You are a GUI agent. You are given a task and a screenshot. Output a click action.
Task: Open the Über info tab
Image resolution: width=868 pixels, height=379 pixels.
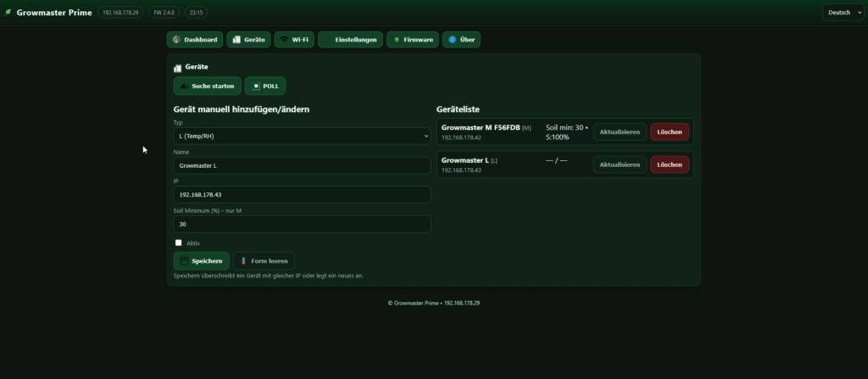pyautogui.click(x=461, y=40)
